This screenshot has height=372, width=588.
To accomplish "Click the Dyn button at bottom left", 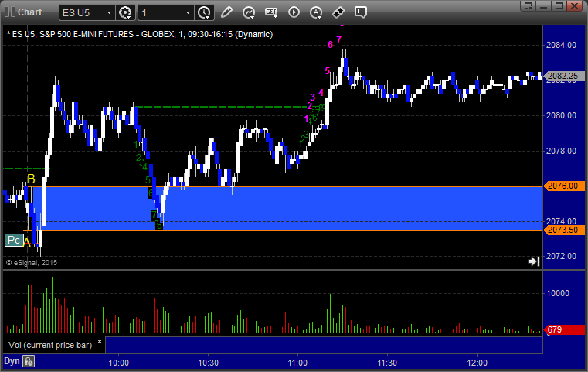I will (x=12, y=361).
